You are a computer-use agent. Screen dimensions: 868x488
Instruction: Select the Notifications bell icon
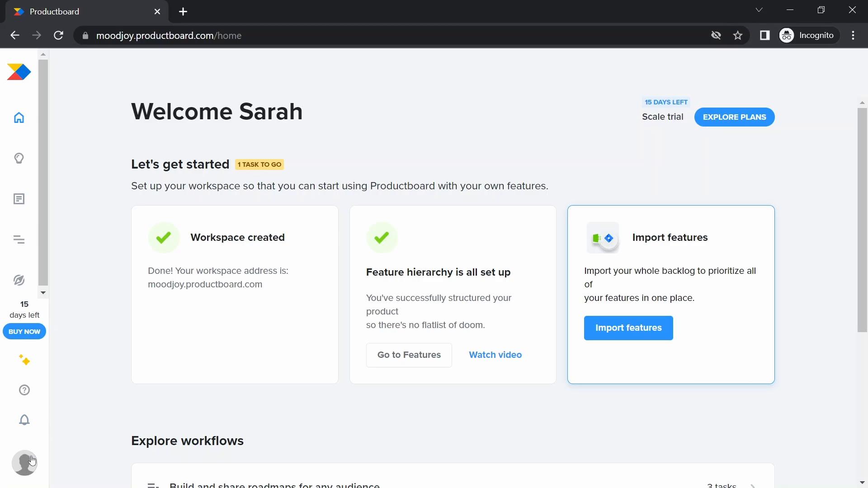pyautogui.click(x=24, y=421)
